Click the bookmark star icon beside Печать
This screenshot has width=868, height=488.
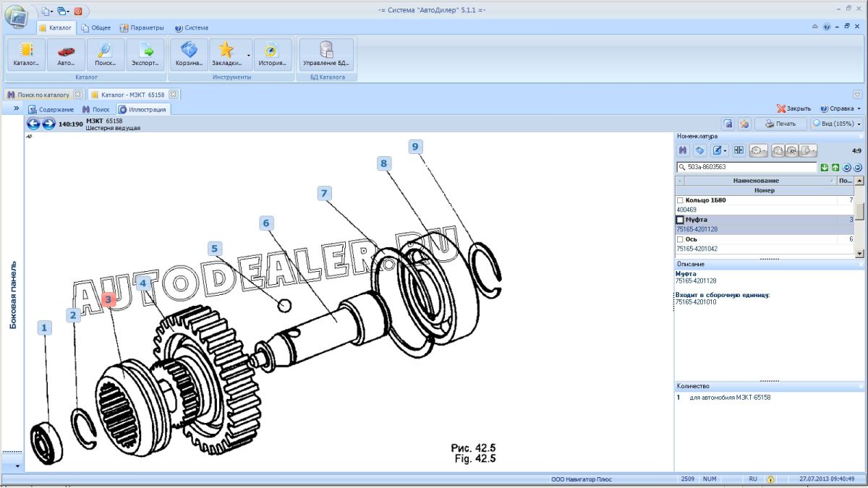pyautogui.click(x=744, y=124)
